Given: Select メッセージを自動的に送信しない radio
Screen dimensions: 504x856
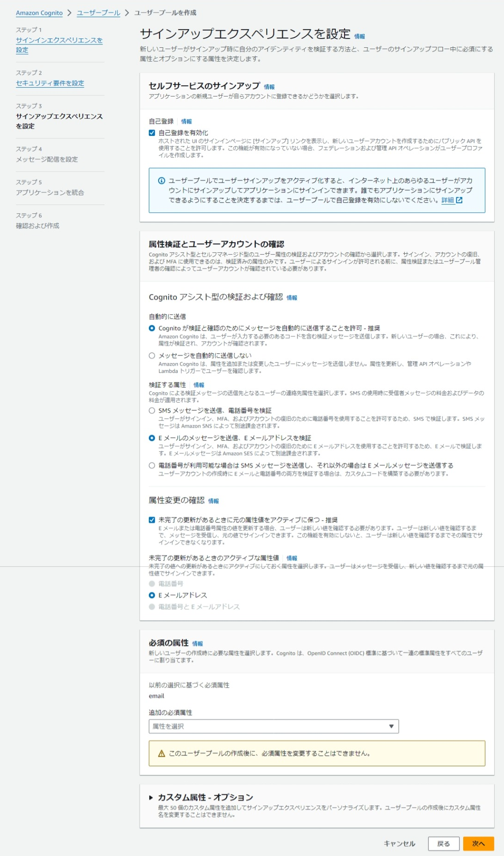Looking at the screenshot, I should [x=152, y=356].
